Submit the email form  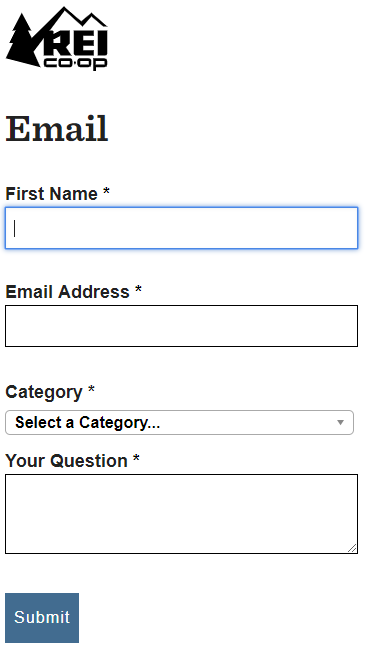pos(42,618)
